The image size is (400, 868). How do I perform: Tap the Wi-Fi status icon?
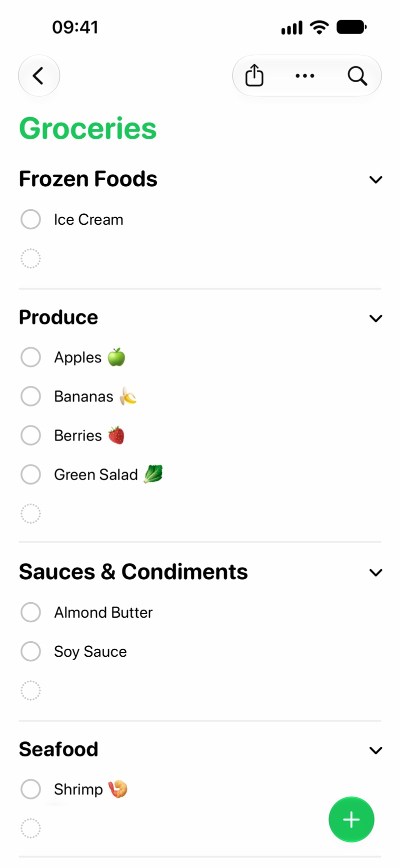319,27
